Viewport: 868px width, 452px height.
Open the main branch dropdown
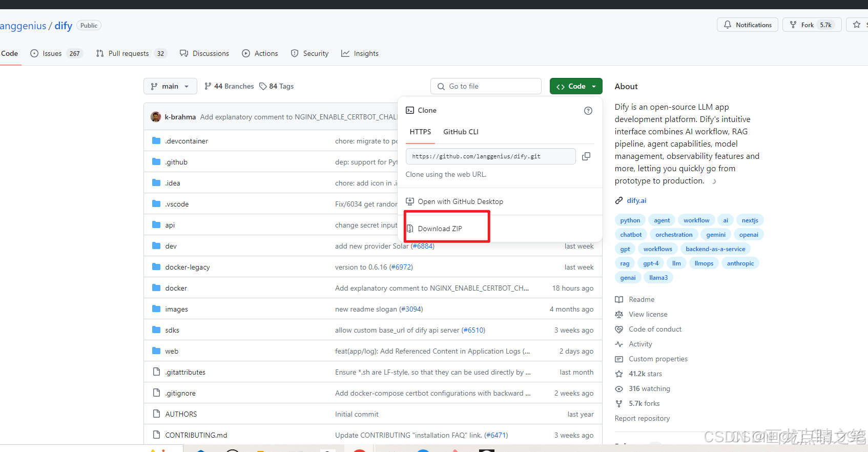pos(170,86)
